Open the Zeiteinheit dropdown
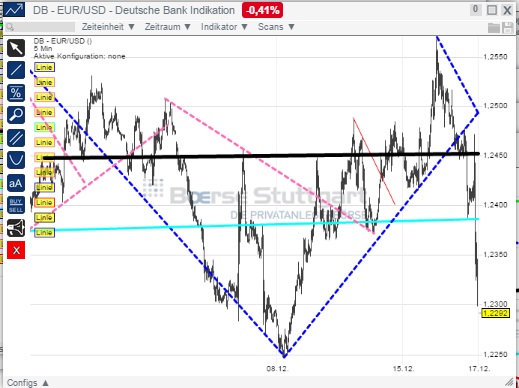519x388 pixels. pyautogui.click(x=108, y=27)
